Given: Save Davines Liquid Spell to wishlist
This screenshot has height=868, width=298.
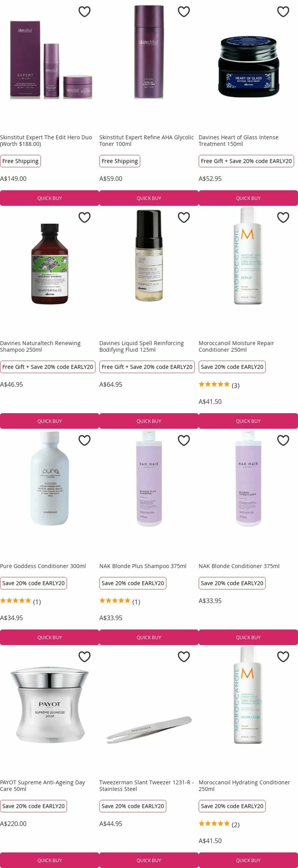Looking at the screenshot, I should coord(184,217).
